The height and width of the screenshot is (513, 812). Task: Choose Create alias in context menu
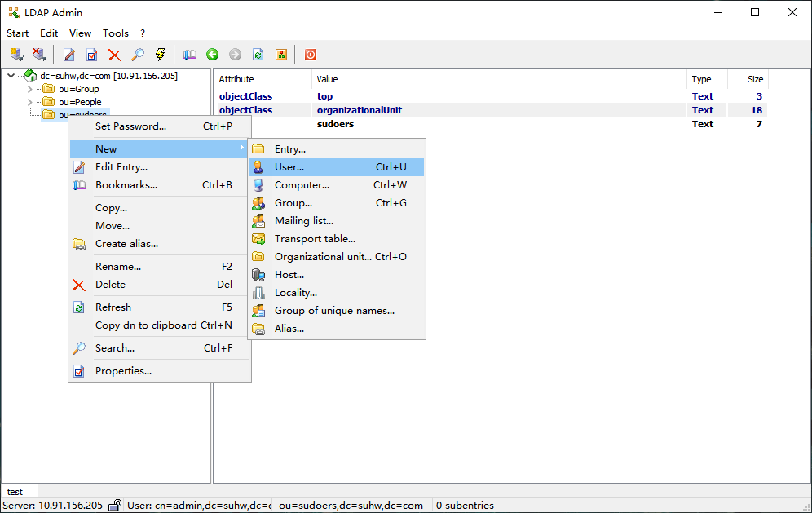click(x=160, y=244)
